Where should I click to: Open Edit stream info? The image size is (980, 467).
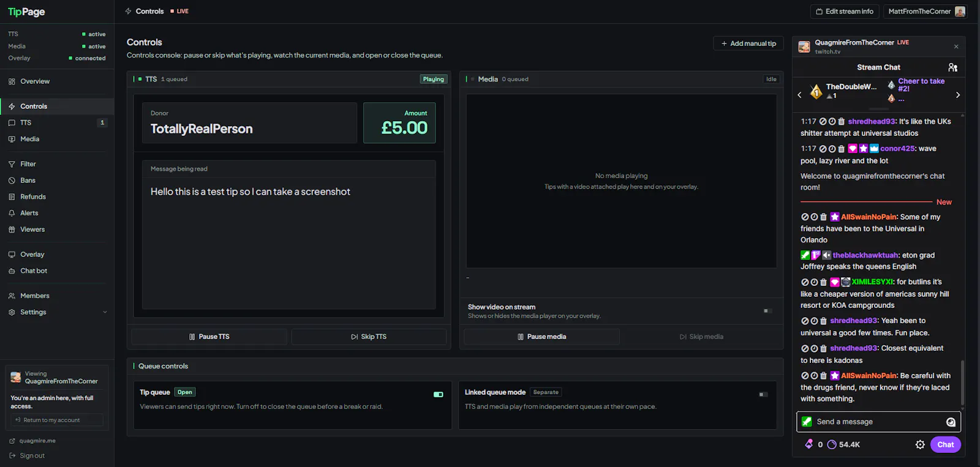click(845, 12)
